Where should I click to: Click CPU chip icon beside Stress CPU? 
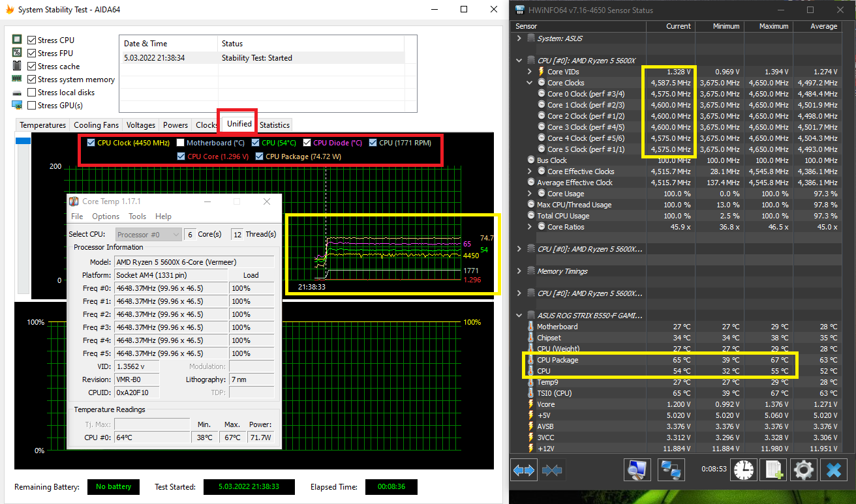coord(17,40)
